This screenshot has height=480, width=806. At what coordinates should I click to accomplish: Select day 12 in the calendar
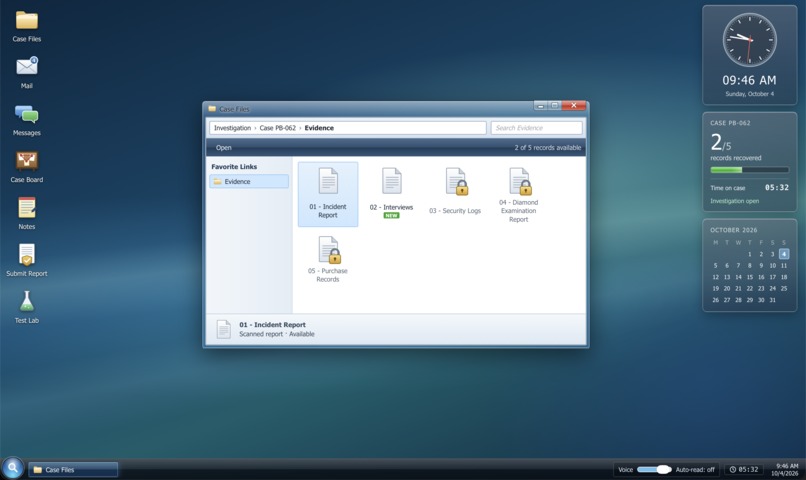tap(716, 277)
